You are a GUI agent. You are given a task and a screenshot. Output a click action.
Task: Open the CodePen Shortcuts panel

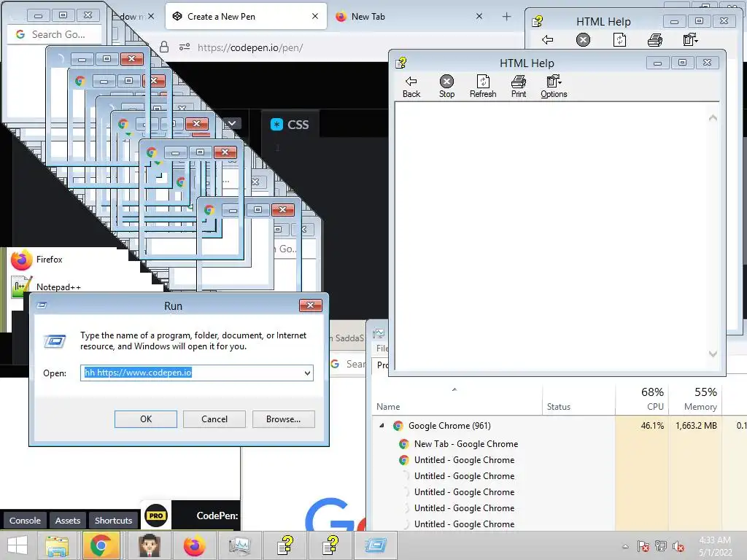coord(113,521)
